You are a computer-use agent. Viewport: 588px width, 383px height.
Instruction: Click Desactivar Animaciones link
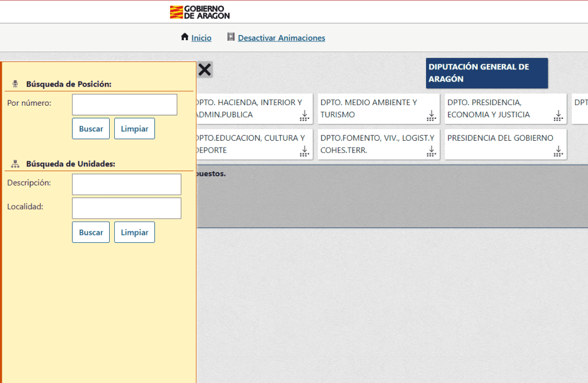(281, 38)
